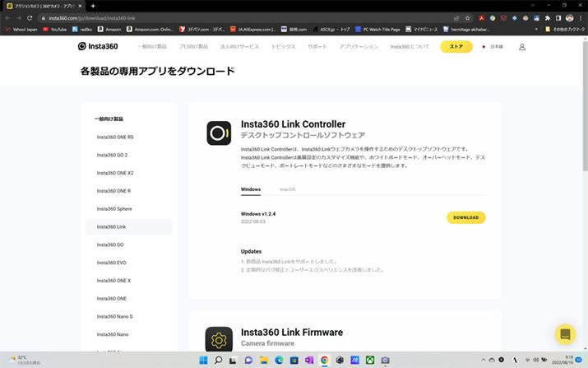This screenshot has height=368, width=588.
Task: Select Insta360 ONE X in sidebar
Action: [114, 281]
